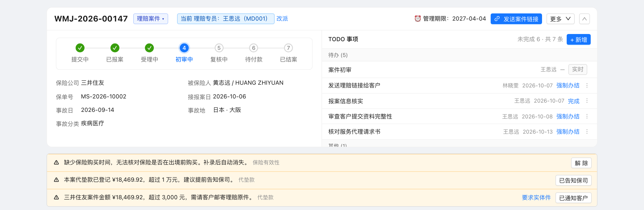Click the completed step 已报案 checkmark

115,48
